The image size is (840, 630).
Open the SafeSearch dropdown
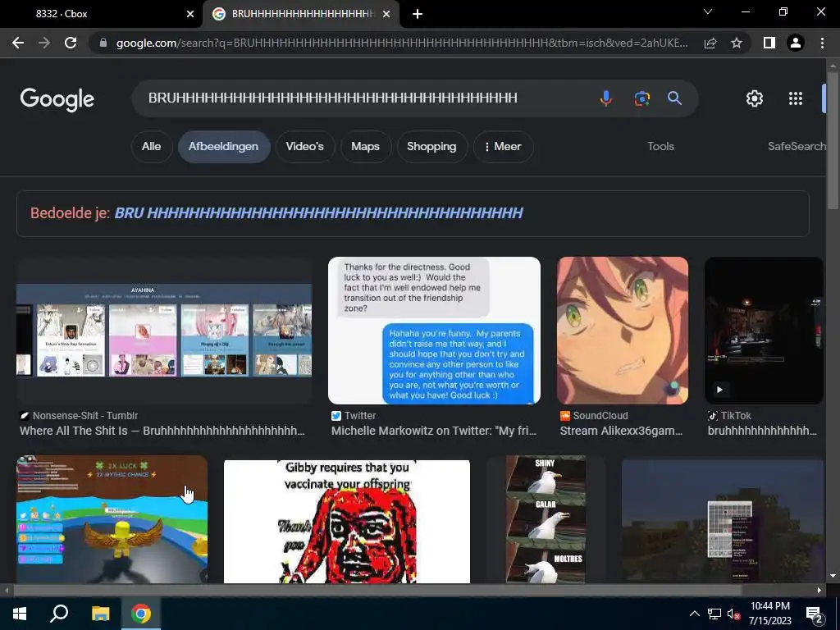point(797,146)
